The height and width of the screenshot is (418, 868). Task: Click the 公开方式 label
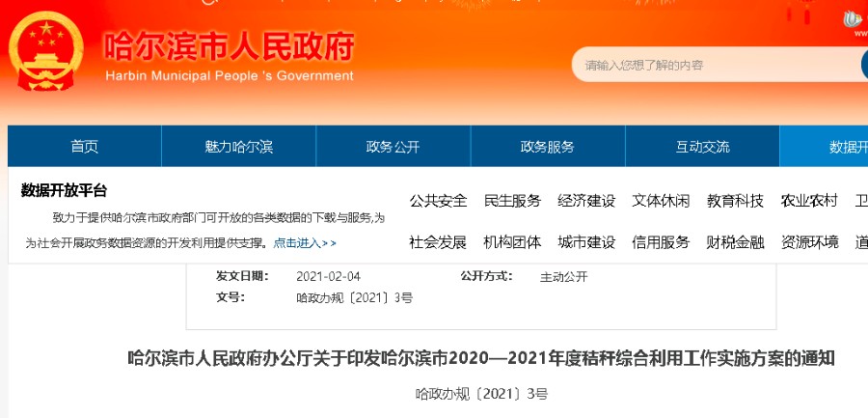coord(487,276)
